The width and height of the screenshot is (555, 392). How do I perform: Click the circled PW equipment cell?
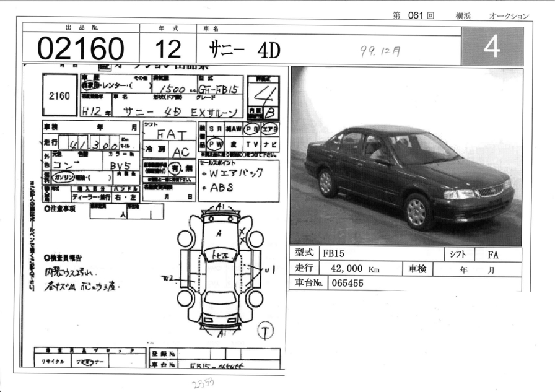tap(215, 144)
